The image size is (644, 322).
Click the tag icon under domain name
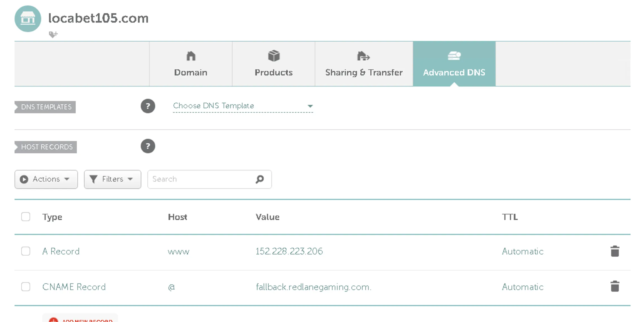[x=53, y=34]
